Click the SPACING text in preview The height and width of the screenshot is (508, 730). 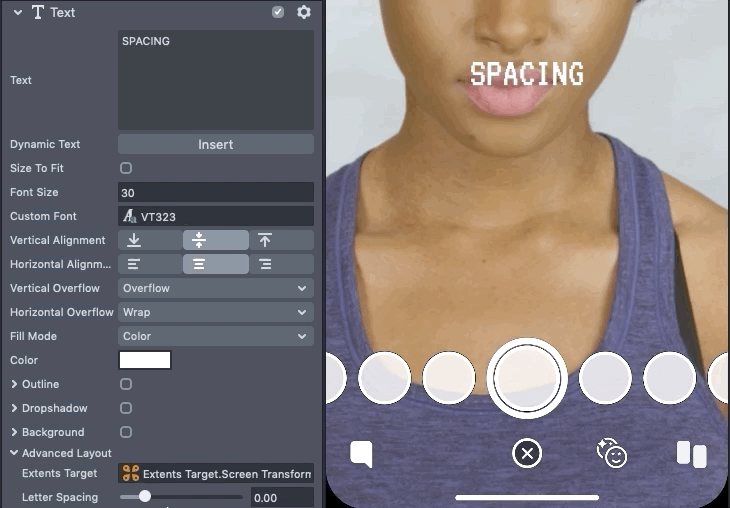point(527,74)
